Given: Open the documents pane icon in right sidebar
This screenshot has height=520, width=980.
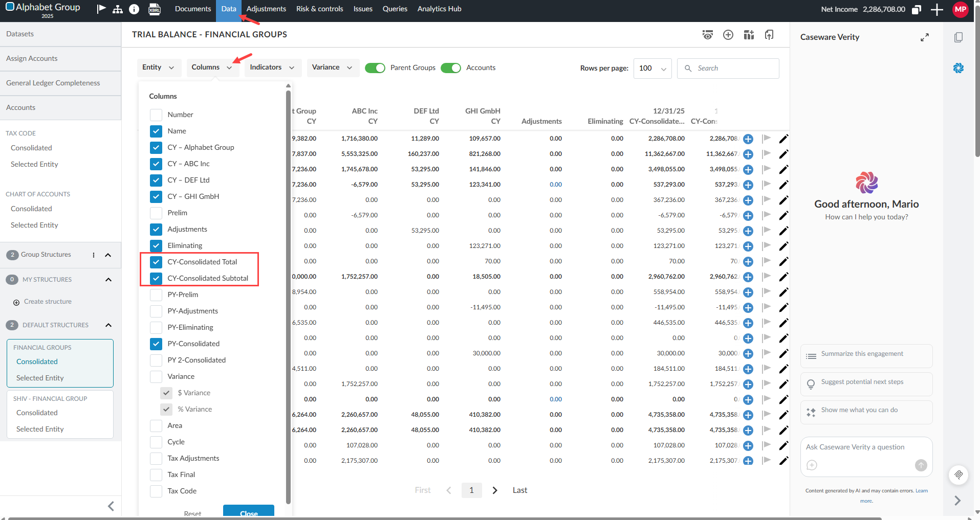Looking at the screenshot, I should click(959, 37).
